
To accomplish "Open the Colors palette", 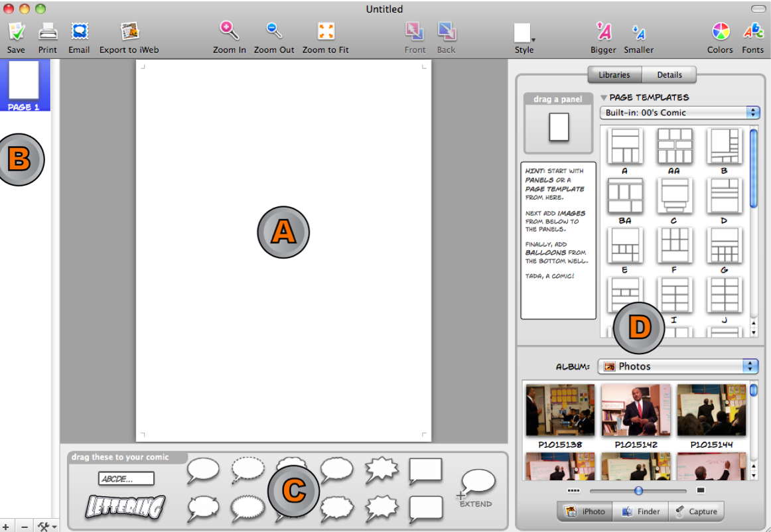I will [x=720, y=31].
